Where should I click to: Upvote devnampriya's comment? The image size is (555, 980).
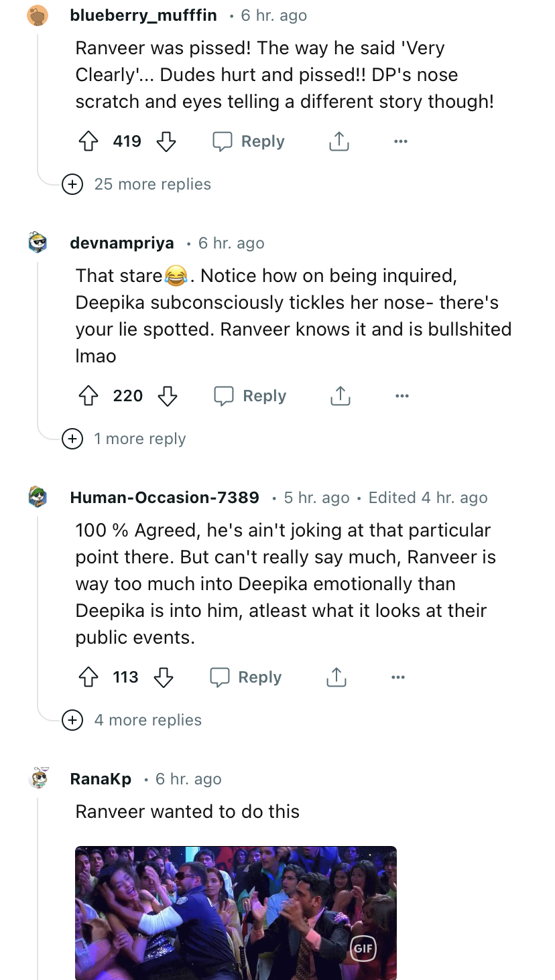coord(88,396)
